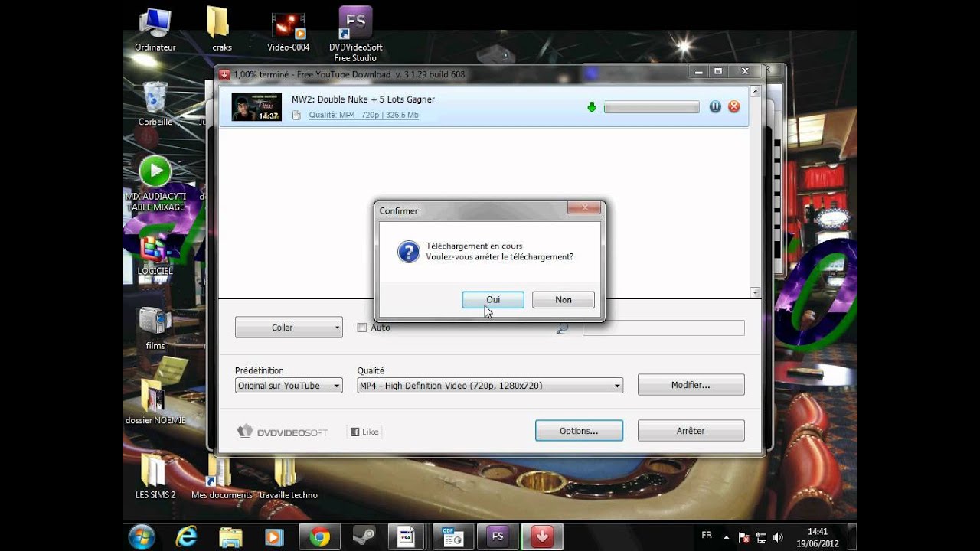This screenshot has height=551, width=980.
Task: Open Windows Media Player taskbar icon
Action: pyautogui.click(x=274, y=537)
